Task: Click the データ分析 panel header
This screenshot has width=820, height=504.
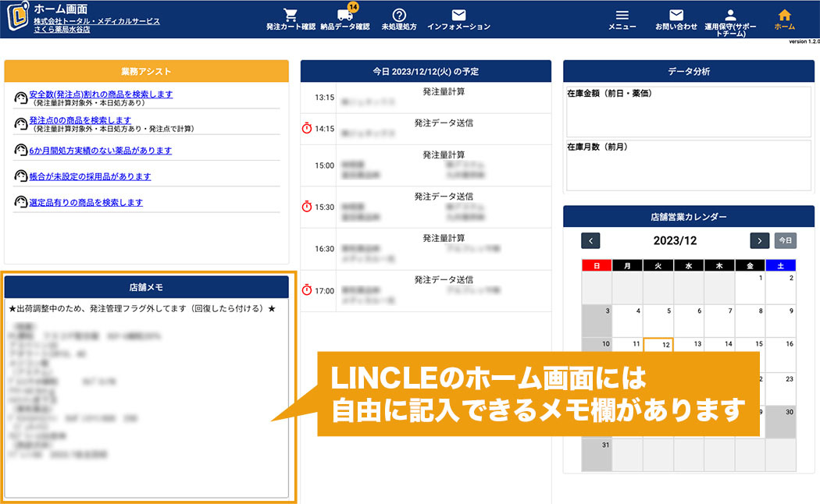Action: [689, 71]
